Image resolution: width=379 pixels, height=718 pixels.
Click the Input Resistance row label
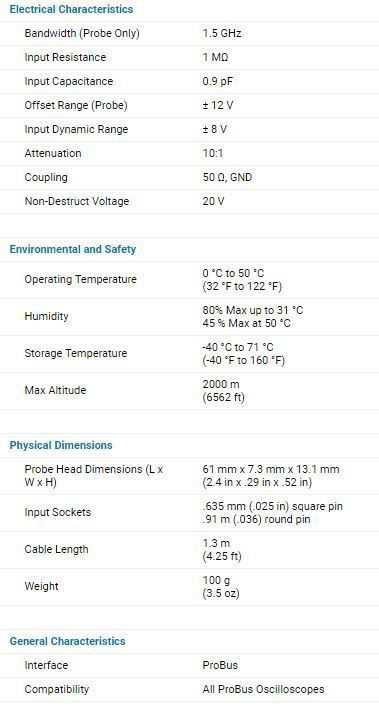pos(65,57)
